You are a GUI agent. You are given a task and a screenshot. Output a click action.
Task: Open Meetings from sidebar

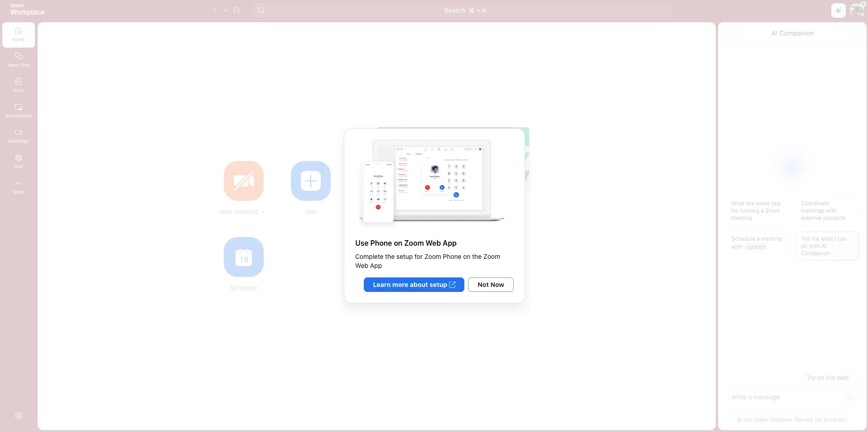(x=19, y=136)
